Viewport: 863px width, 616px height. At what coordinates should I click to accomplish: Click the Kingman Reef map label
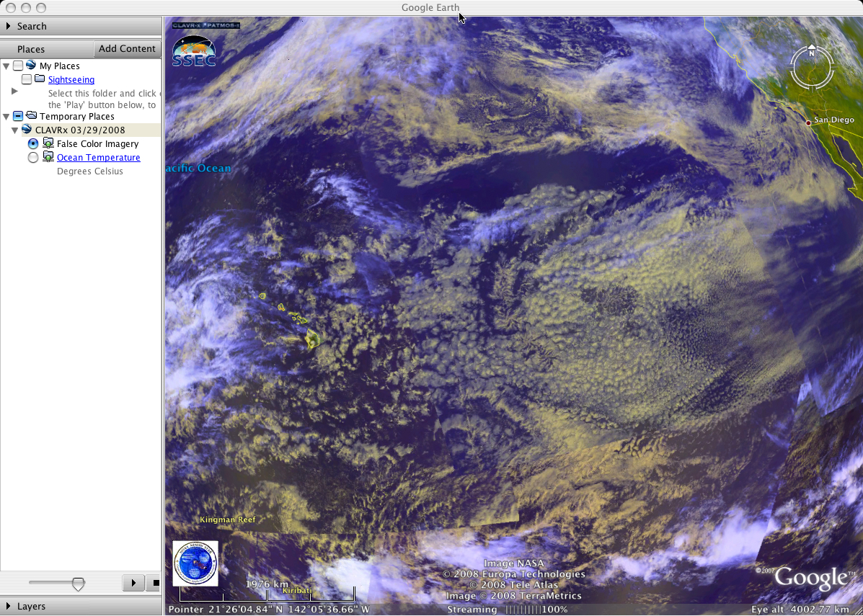[227, 519]
